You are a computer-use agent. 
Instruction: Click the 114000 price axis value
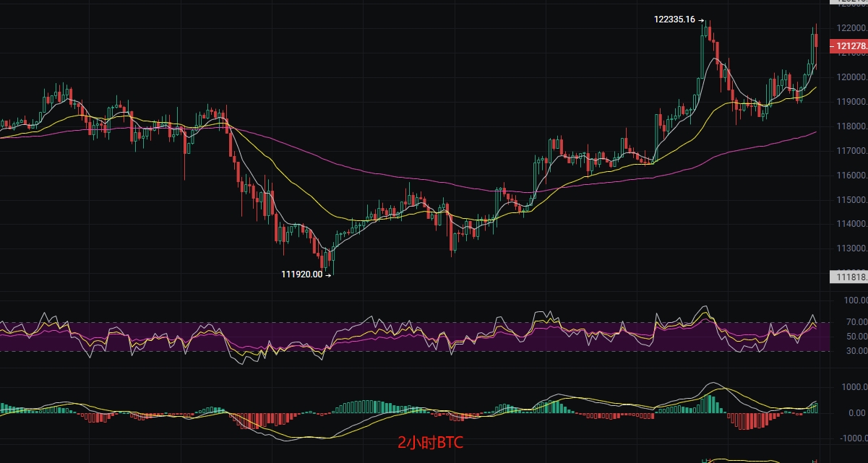[x=852, y=225]
